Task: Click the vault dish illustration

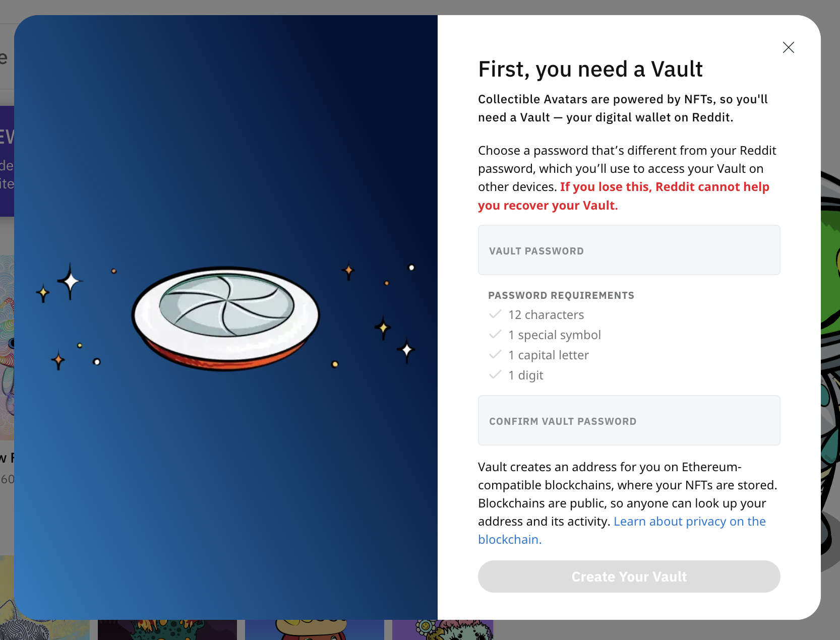Action: 226,318
